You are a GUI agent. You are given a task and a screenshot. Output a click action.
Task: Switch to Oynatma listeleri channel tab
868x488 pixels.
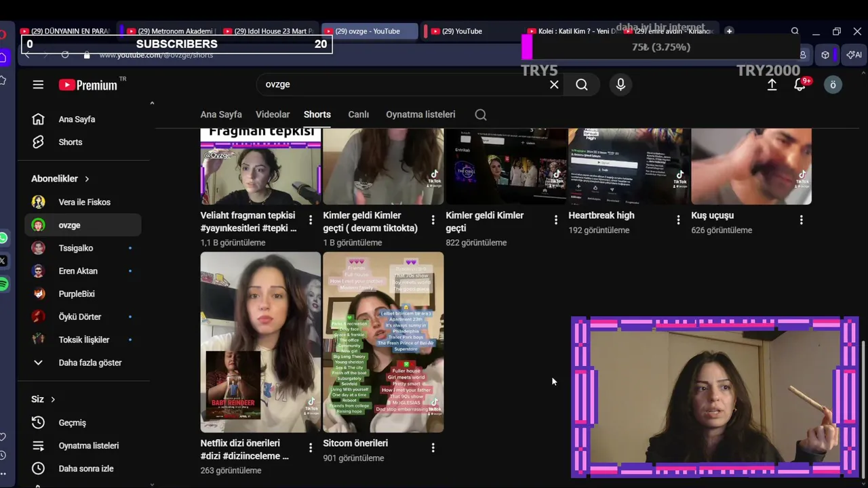(420, 115)
